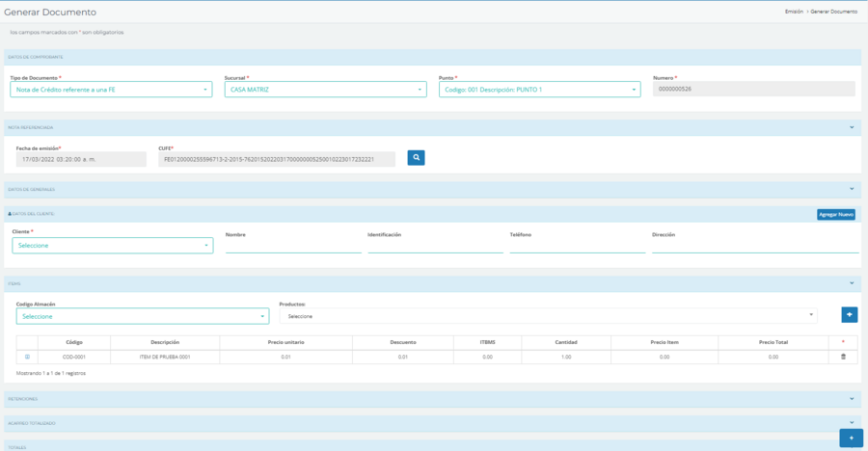Screen dimensions: 868x451
Task: Expand the Retenciones section chevron
Action: pos(852,398)
